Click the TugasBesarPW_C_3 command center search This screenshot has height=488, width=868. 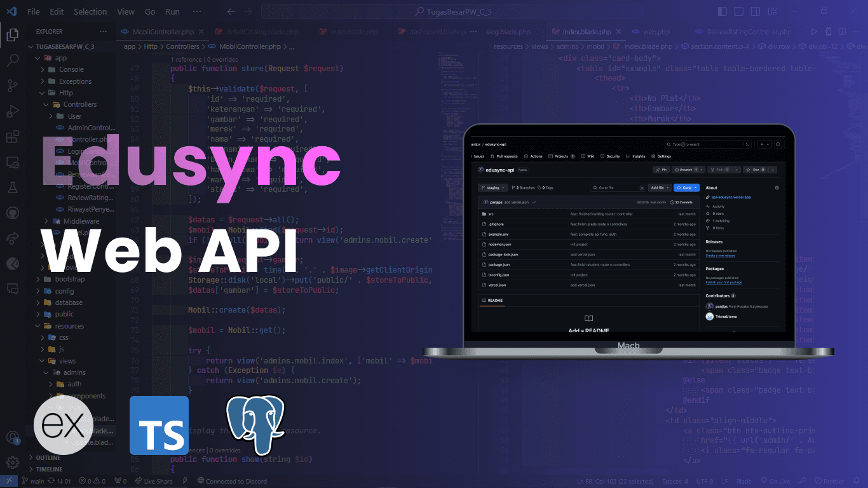(452, 11)
